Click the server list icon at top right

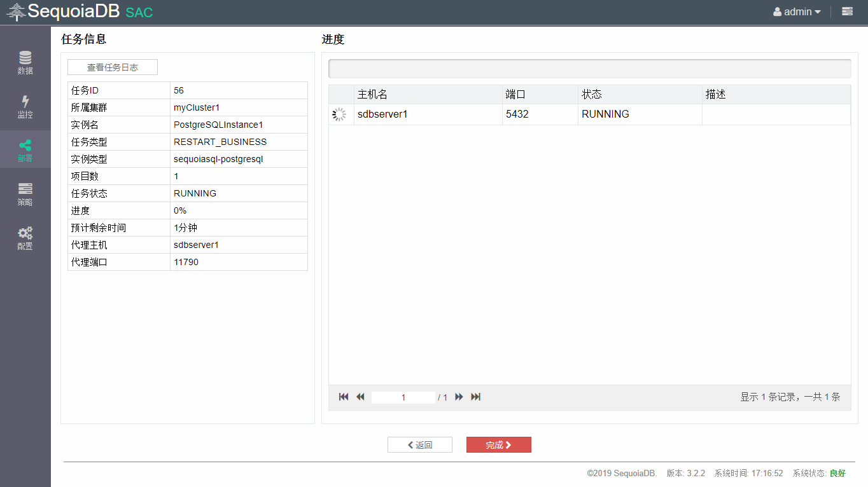pos(847,11)
